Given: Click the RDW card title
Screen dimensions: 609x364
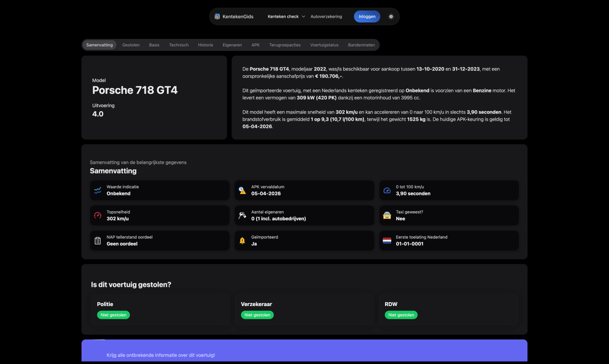Looking at the screenshot, I should click(x=391, y=304).
